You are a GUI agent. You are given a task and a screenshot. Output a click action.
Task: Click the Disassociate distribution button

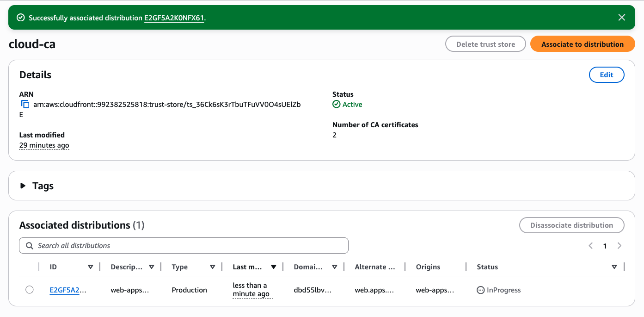coord(572,225)
